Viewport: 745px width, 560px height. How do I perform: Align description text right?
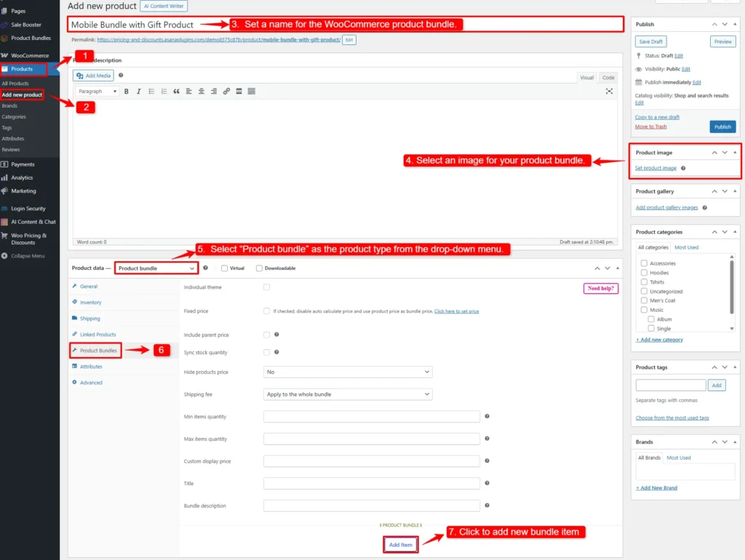pos(214,91)
